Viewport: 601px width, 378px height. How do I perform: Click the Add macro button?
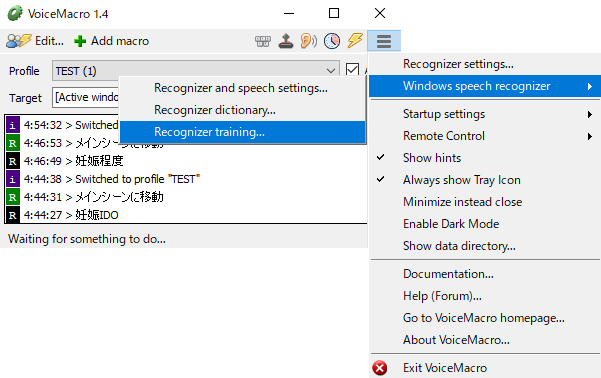click(x=112, y=41)
